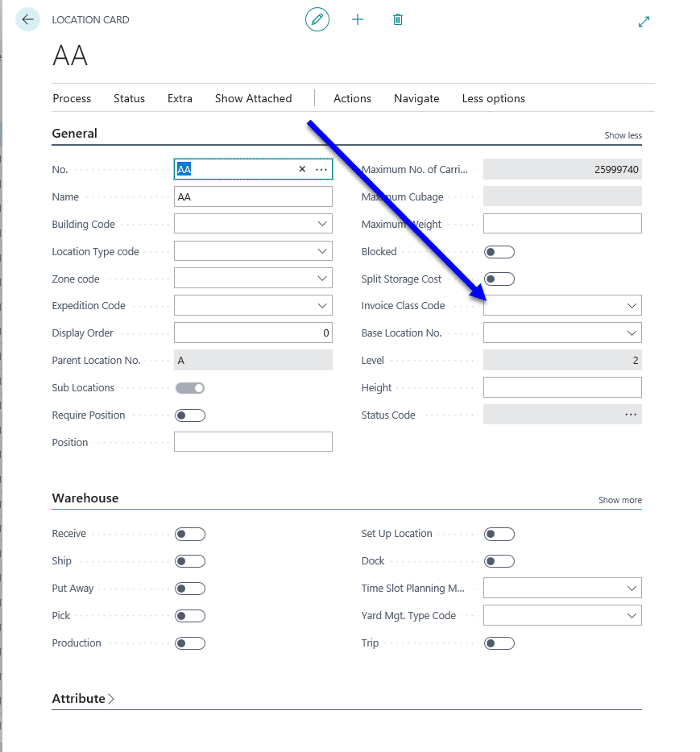Viewport: 700px width, 752px height.
Task: Open the Zone code dropdown
Action: click(x=322, y=278)
